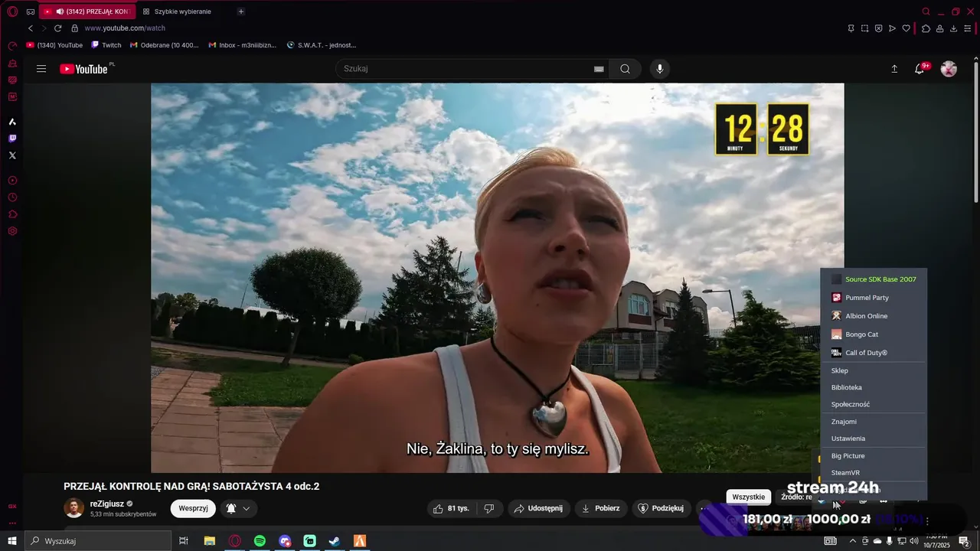This screenshot has height=551, width=980.
Task: Open Spotify from the Windows taskbar
Action: [260, 541]
